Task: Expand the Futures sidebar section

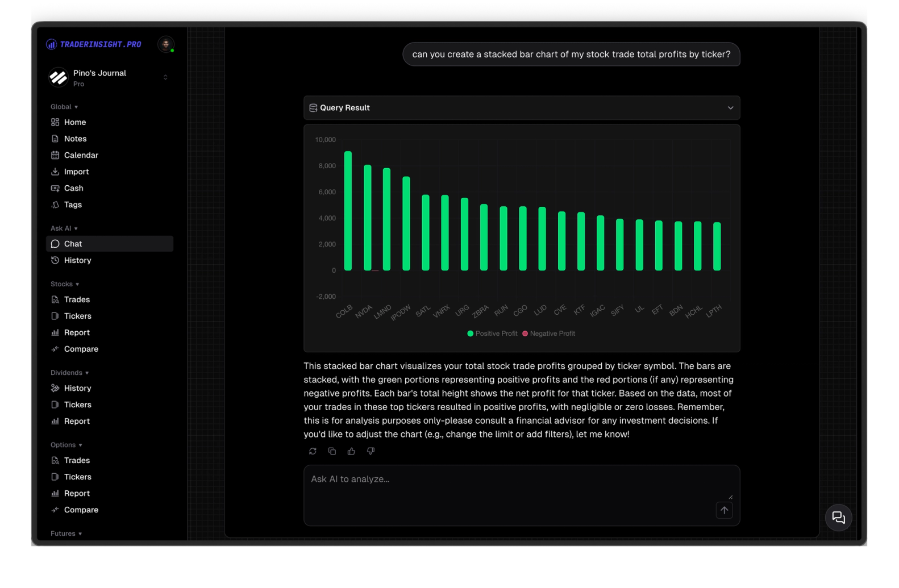Action: click(66, 533)
